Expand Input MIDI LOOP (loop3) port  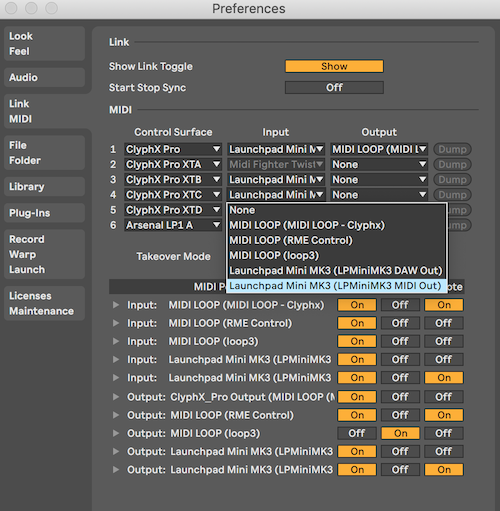point(116,341)
